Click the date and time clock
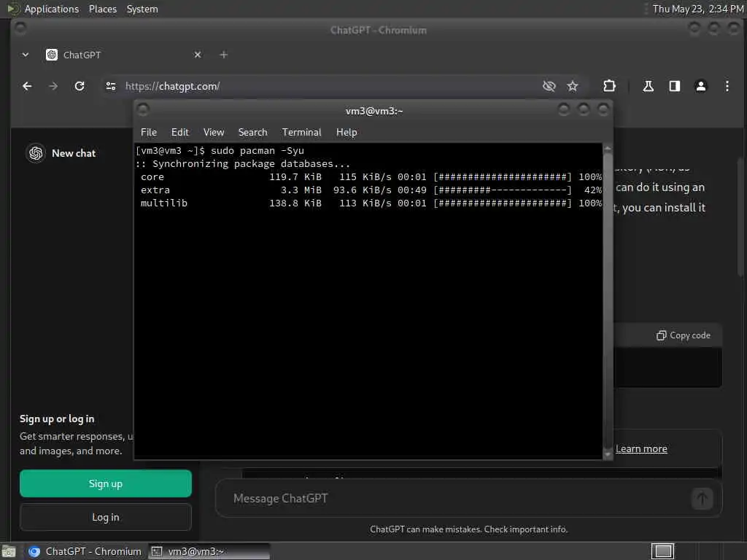The height and width of the screenshot is (560, 747). [698, 9]
